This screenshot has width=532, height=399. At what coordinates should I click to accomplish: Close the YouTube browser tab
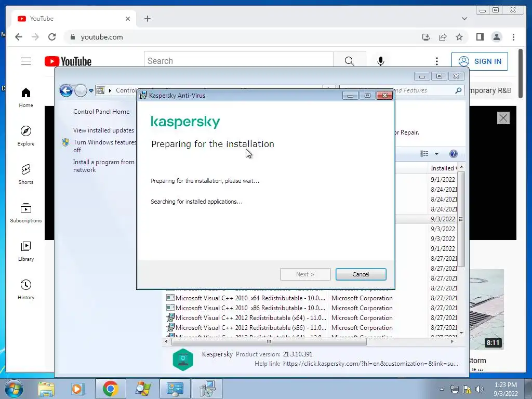point(128,19)
